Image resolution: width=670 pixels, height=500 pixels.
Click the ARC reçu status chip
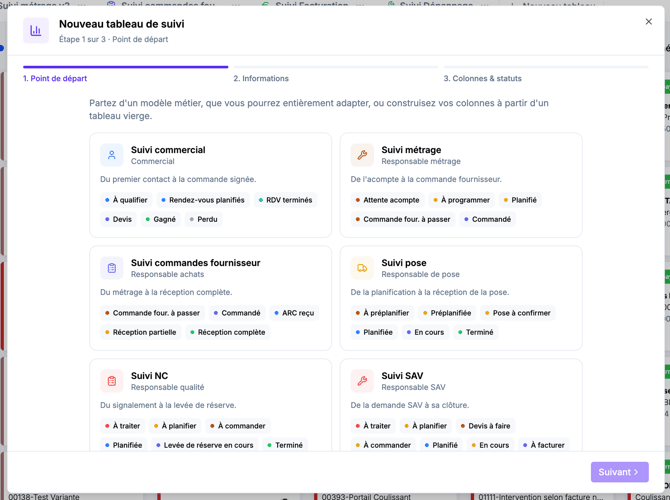pyautogui.click(x=294, y=313)
